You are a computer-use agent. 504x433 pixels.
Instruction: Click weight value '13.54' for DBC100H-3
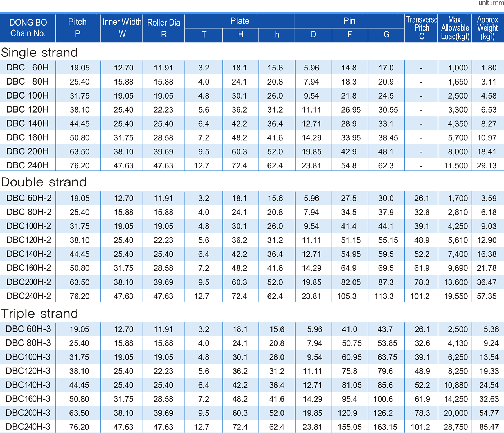pyautogui.click(x=489, y=357)
